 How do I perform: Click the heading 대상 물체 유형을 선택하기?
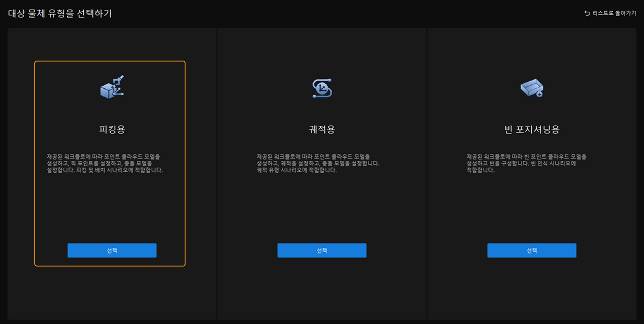tap(60, 13)
